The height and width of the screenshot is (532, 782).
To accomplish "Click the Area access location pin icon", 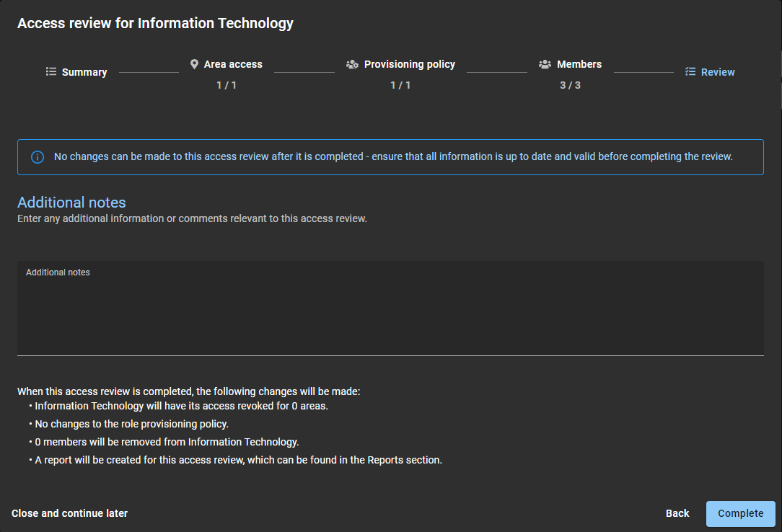I will (194, 64).
